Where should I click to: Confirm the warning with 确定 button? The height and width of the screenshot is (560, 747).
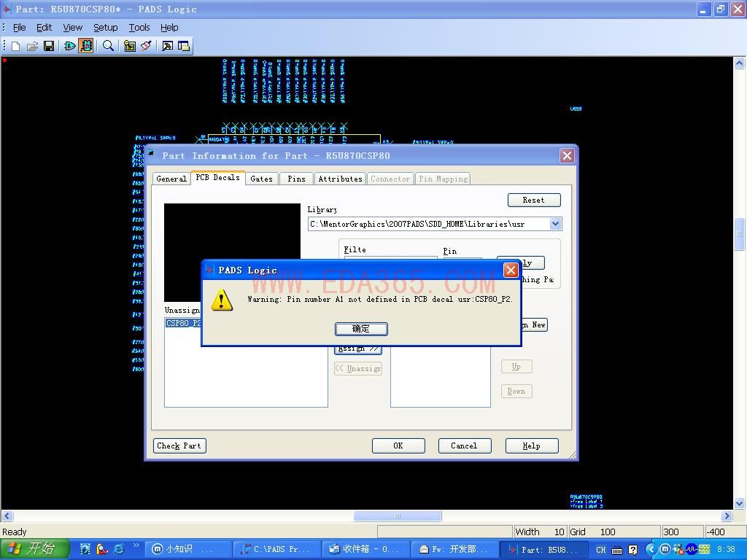point(361,329)
